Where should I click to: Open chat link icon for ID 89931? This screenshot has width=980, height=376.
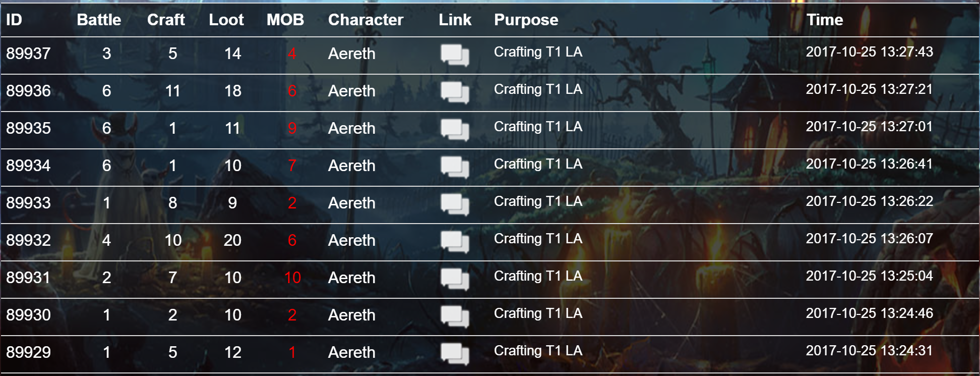coord(455,279)
